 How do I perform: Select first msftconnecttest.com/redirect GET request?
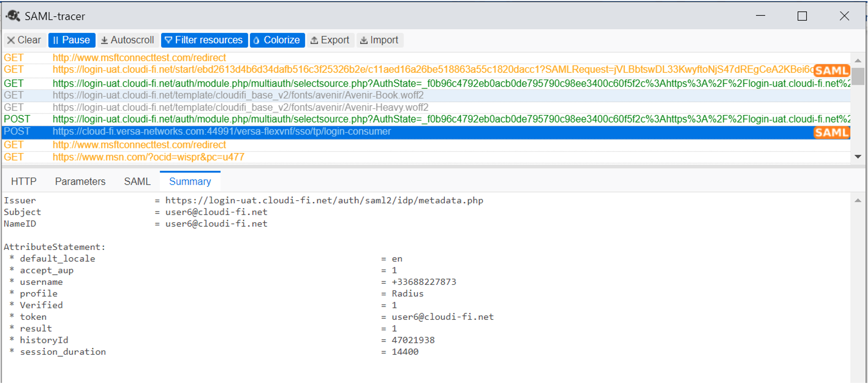426,58
